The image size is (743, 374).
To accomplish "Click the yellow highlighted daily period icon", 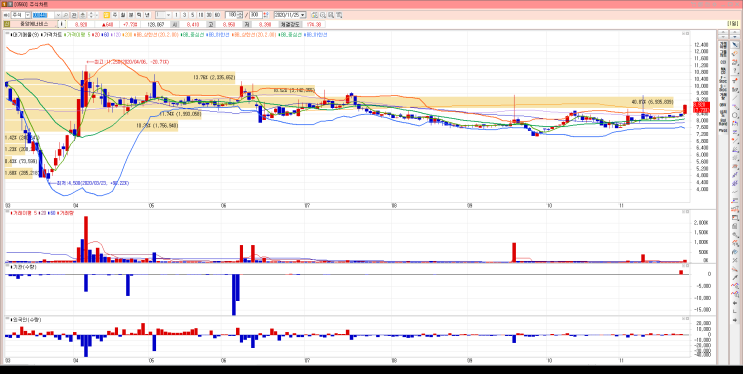I will coord(107,15).
